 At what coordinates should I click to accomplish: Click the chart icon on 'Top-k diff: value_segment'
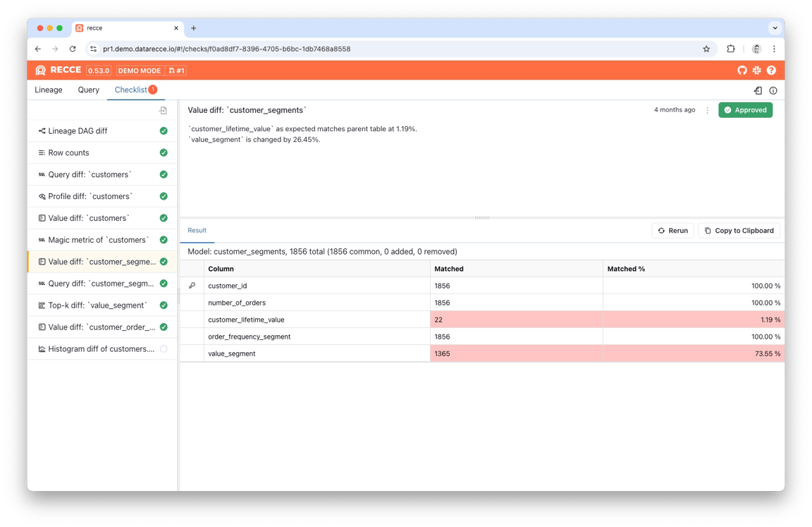(x=41, y=305)
